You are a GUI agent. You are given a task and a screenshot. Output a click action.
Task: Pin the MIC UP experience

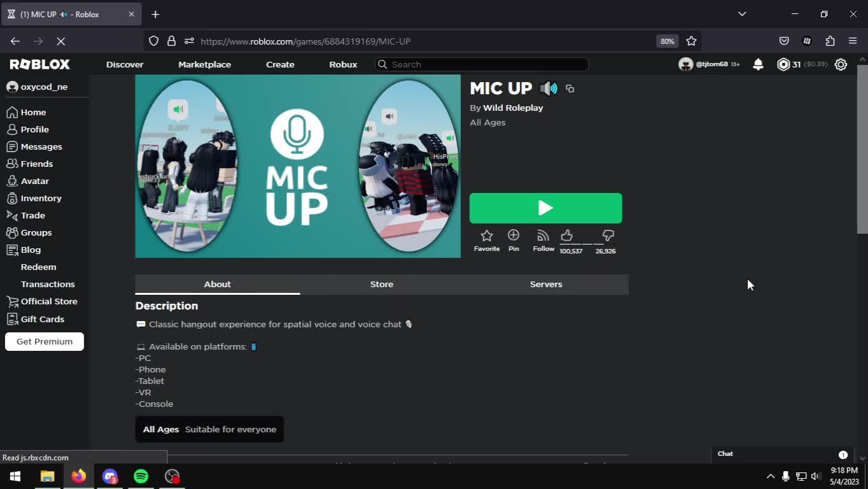(514, 236)
